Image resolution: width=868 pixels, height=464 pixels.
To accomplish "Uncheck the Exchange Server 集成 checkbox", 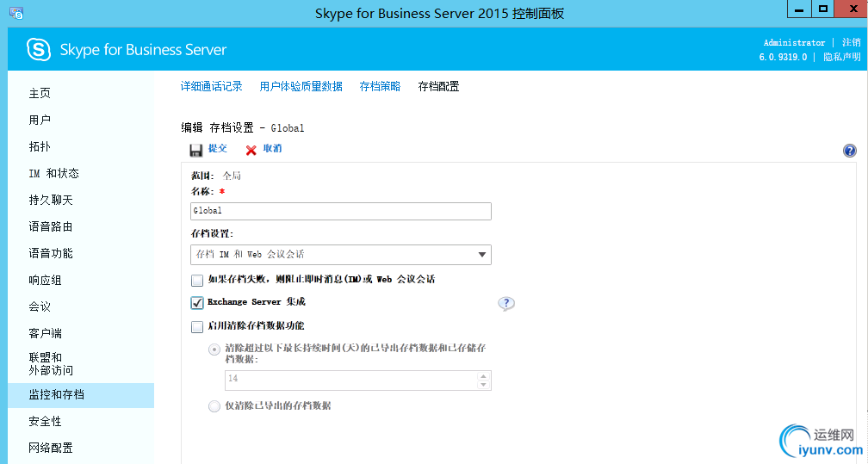I will [x=197, y=303].
